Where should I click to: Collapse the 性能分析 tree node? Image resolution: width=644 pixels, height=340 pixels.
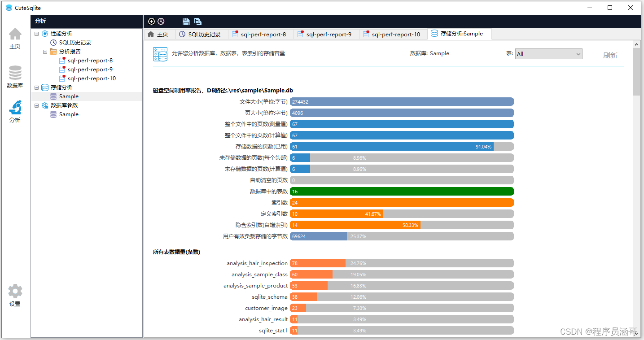coord(36,34)
